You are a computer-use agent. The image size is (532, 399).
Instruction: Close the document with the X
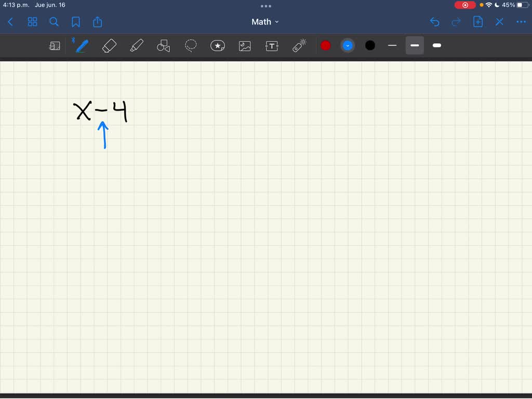pyautogui.click(x=499, y=22)
